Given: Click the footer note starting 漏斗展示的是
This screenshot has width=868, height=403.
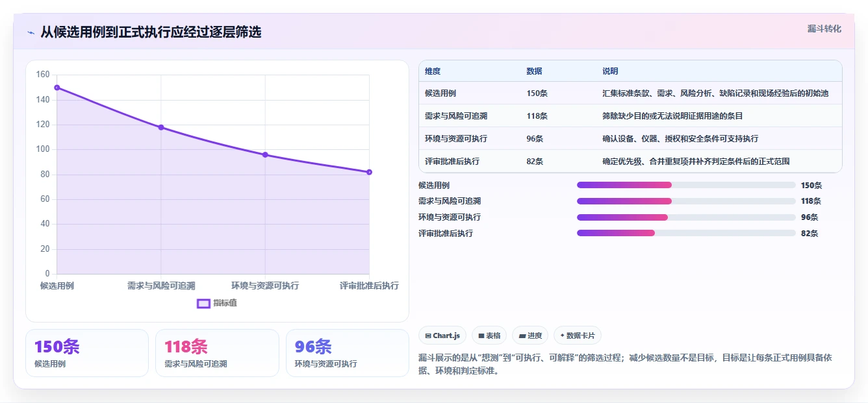Looking at the screenshot, I should click(625, 365).
